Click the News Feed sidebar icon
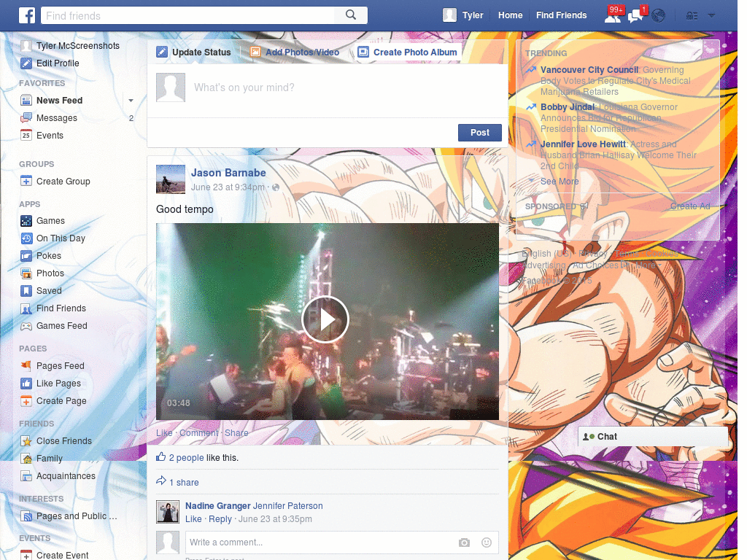 point(26,101)
